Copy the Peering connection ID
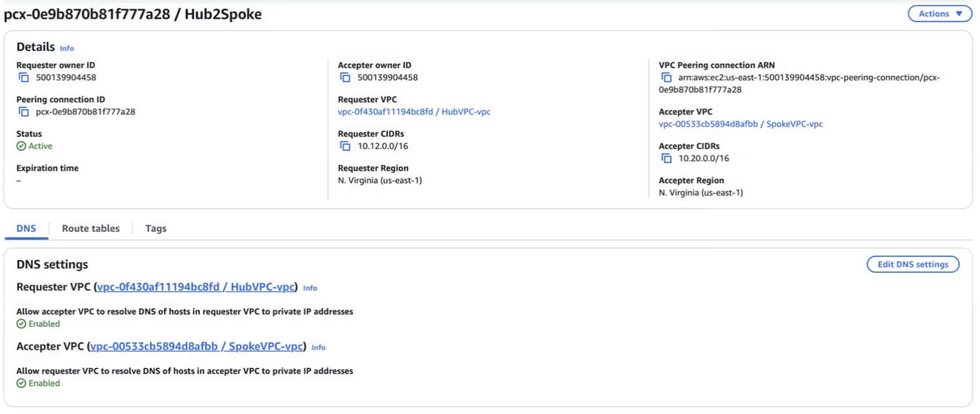Screen dimensions: 980x414 24,112
